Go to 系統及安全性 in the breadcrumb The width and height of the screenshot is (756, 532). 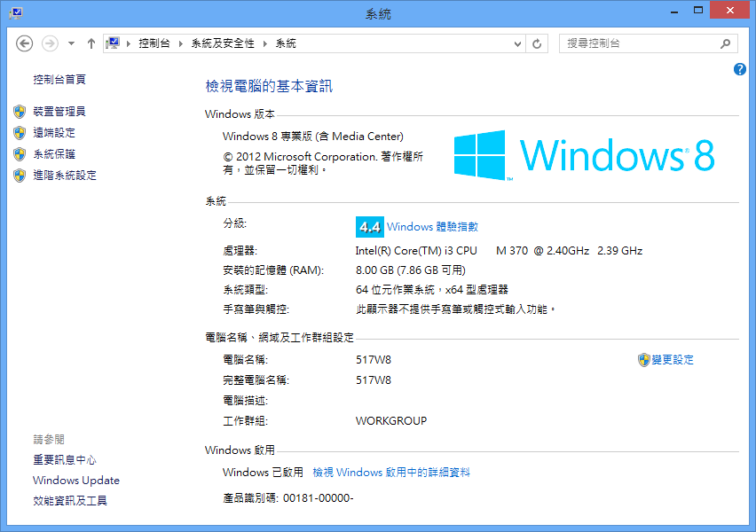(x=223, y=43)
